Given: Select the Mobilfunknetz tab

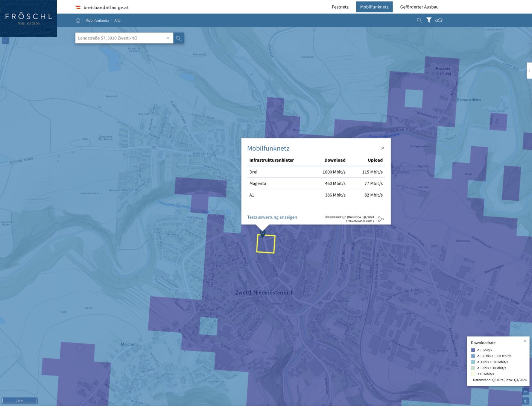Looking at the screenshot, I should click(374, 7).
